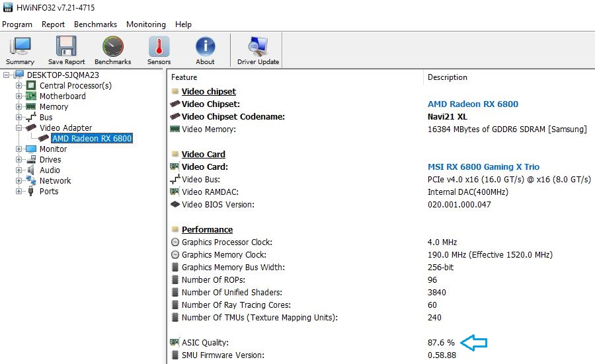
Task: Open the Help menu
Action: tap(183, 24)
